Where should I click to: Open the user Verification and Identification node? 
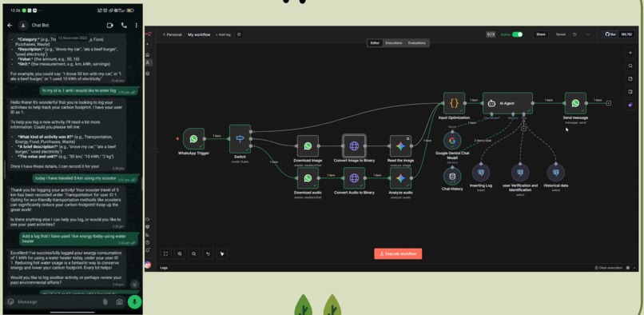520,173
